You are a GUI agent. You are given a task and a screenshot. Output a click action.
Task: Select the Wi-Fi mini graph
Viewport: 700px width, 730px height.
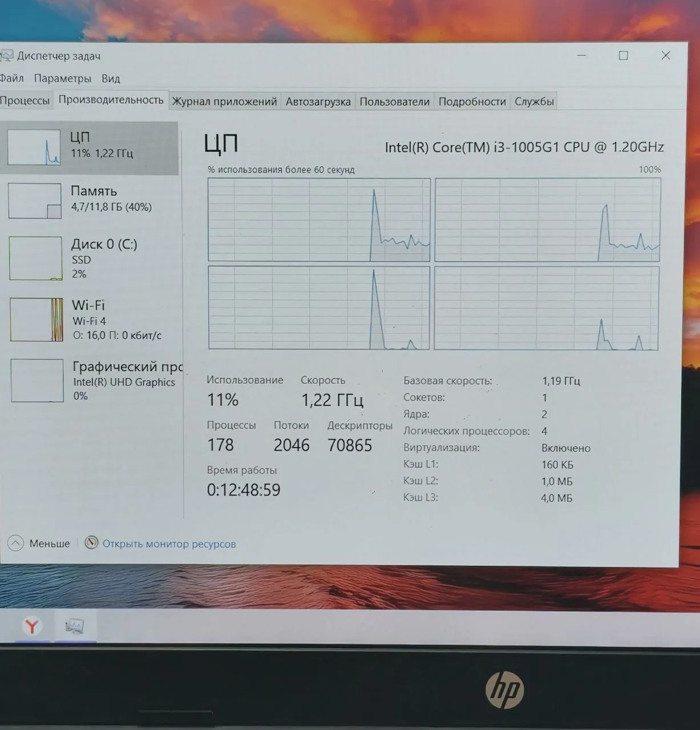(x=37, y=319)
